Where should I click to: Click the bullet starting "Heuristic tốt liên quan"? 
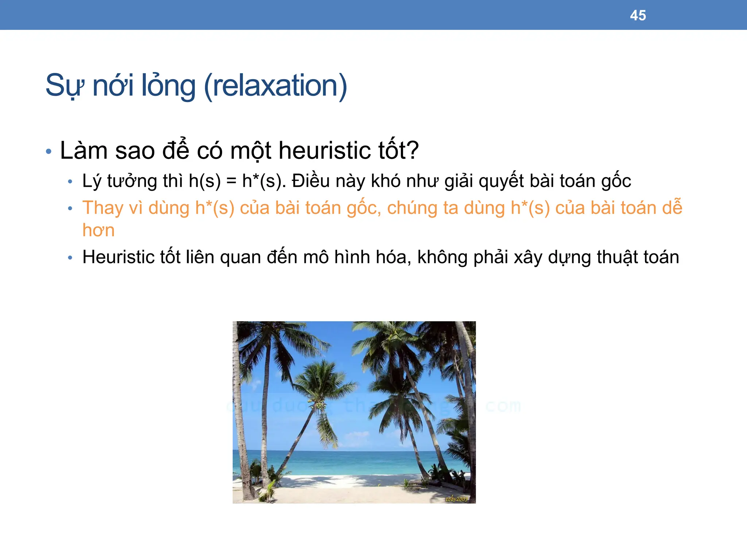(381, 257)
